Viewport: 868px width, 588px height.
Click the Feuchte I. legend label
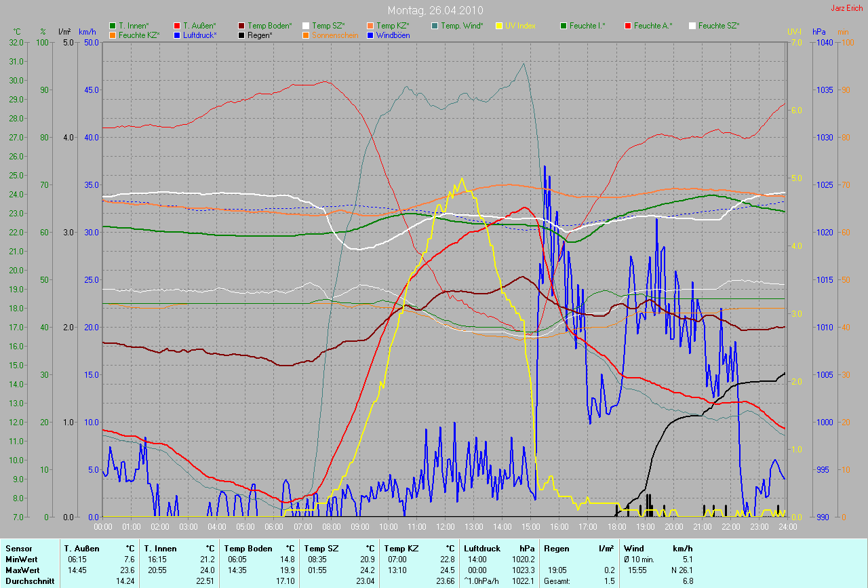click(x=587, y=26)
